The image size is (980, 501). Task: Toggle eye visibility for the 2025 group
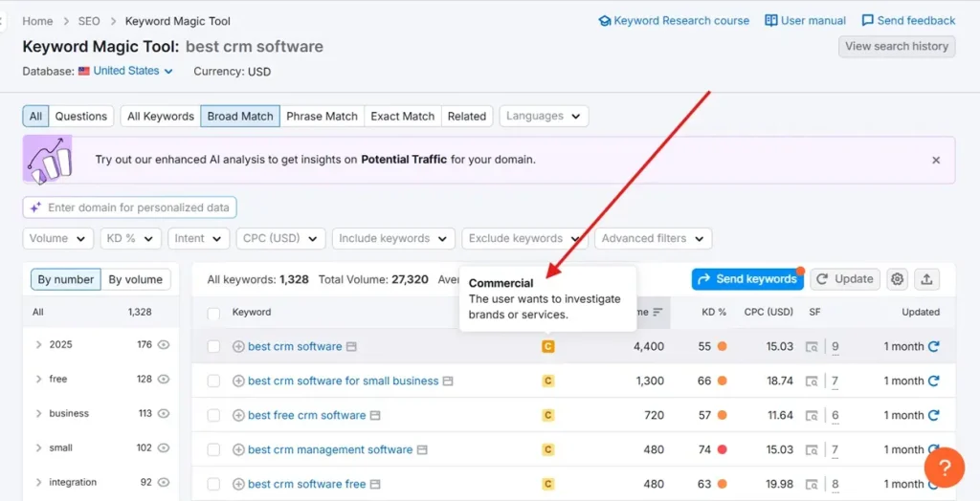[164, 344]
